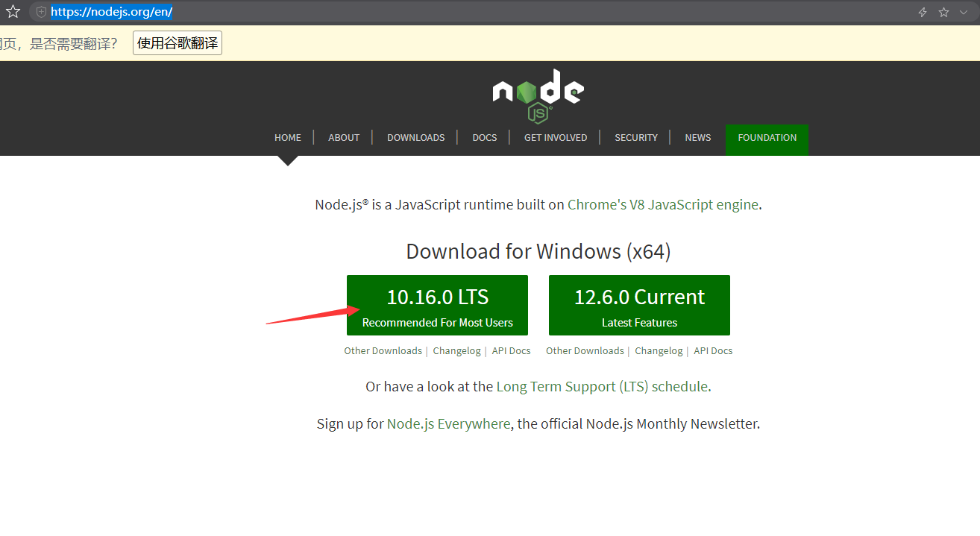The height and width of the screenshot is (536, 980).
Task: Open the NEWS nav item
Action: [698, 137]
